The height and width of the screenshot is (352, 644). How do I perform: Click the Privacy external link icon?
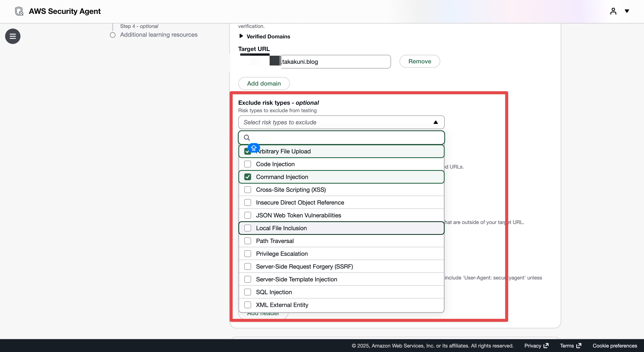pos(546,345)
